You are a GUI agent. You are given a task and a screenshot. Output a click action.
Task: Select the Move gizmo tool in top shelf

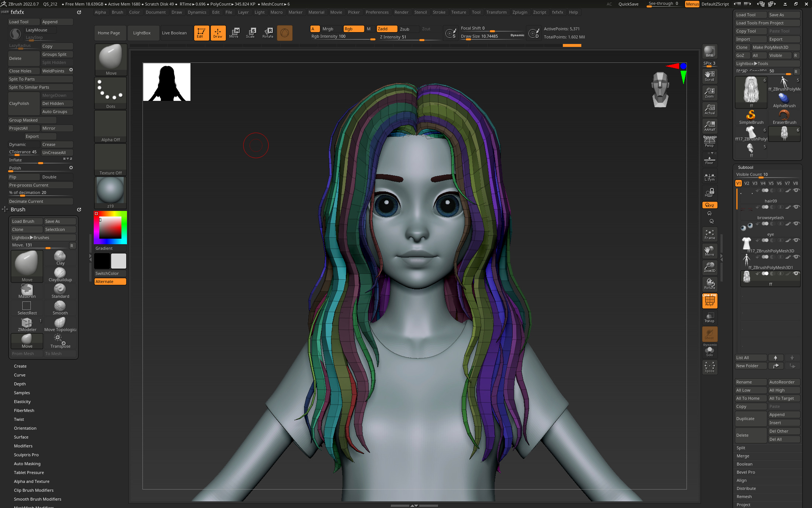click(x=234, y=33)
